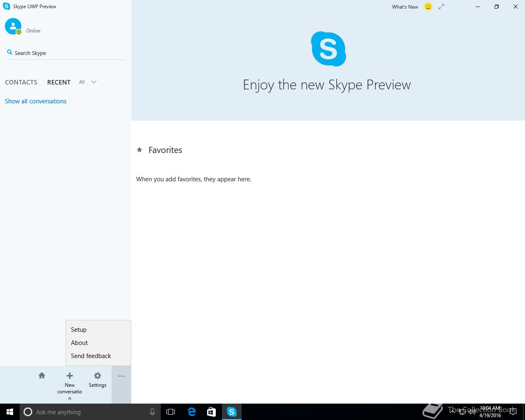Click the taskbar clock and date
This screenshot has height=420, width=525.
[x=490, y=412]
